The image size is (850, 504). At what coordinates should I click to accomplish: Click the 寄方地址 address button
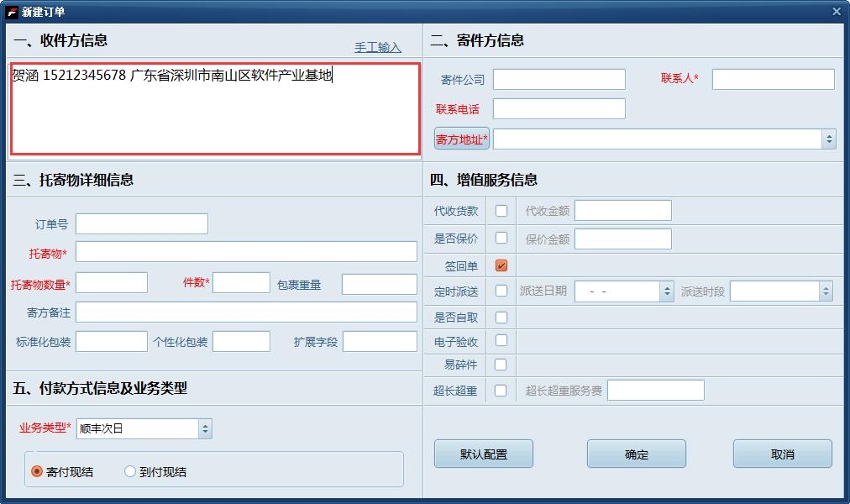click(460, 138)
